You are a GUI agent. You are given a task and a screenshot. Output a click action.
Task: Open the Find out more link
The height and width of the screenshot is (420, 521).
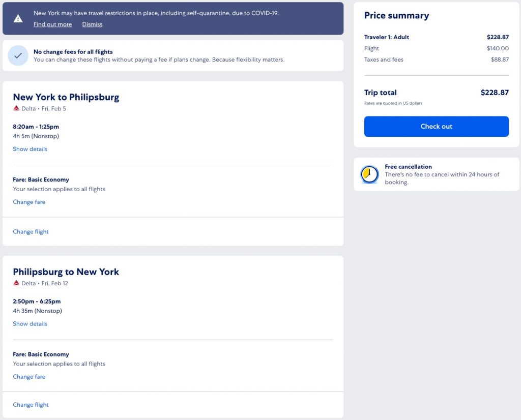point(52,24)
